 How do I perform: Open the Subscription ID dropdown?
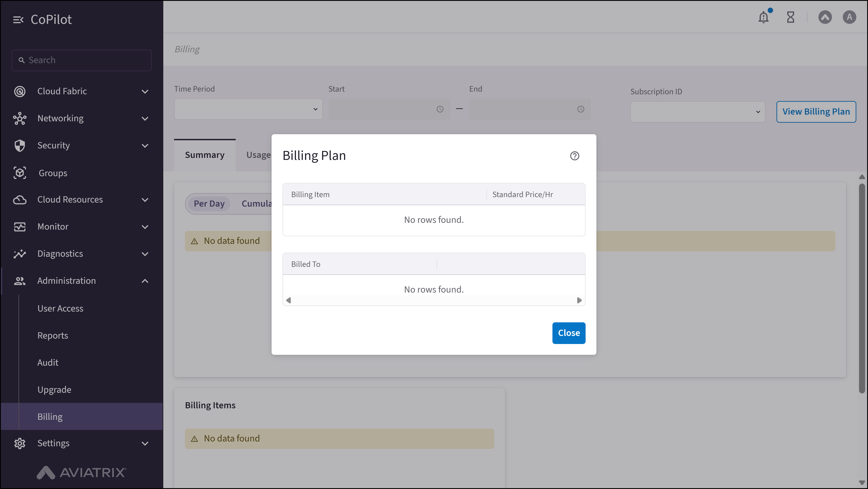(x=697, y=112)
